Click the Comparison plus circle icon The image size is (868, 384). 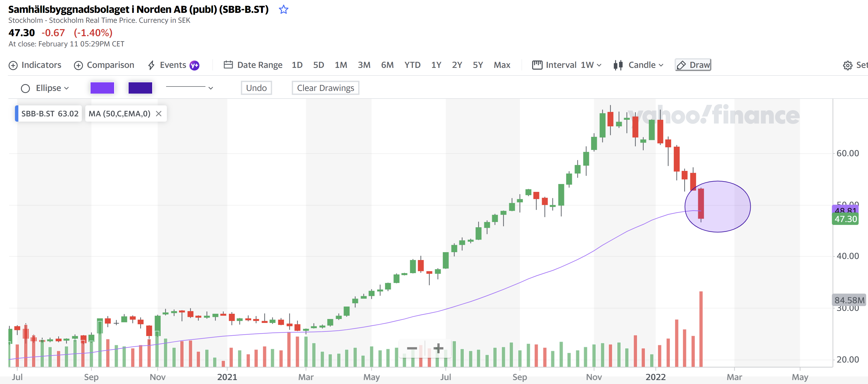pos(78,65)
